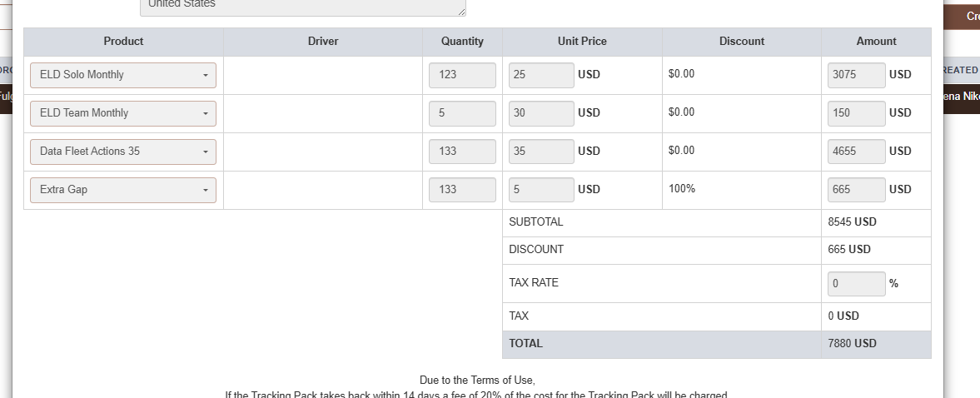Click the Extra Gap unit price field
The height and width of the screenshot is (398, 980).
(540, 190)
